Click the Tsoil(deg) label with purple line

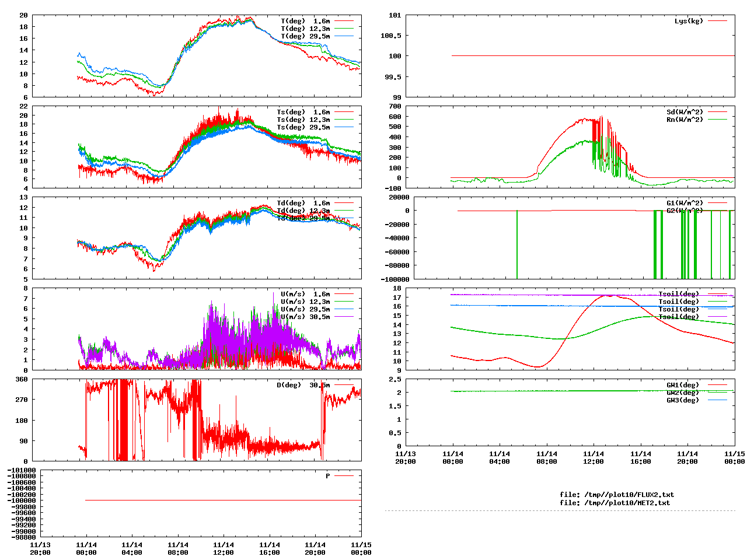(x=679, y=317)
